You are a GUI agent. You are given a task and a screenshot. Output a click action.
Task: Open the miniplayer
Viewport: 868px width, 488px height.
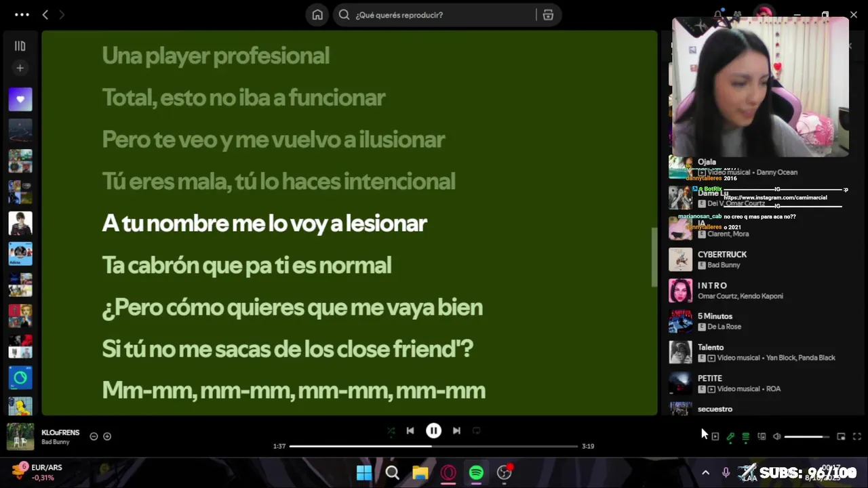pos(841,436)
